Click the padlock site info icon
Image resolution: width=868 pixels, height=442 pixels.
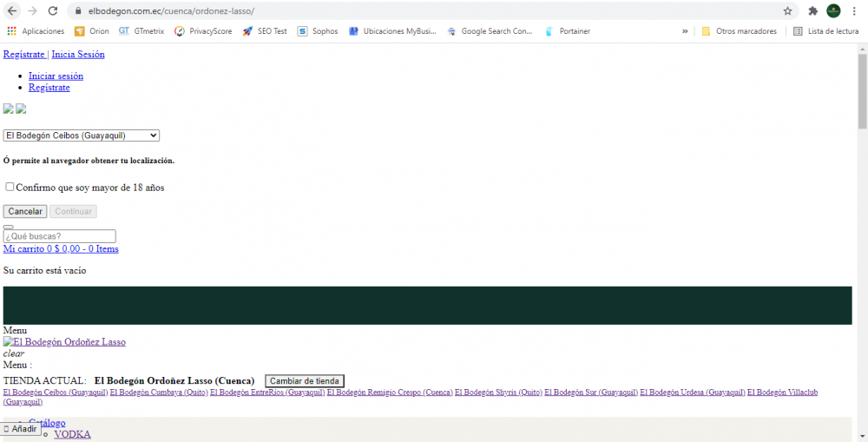78,11
